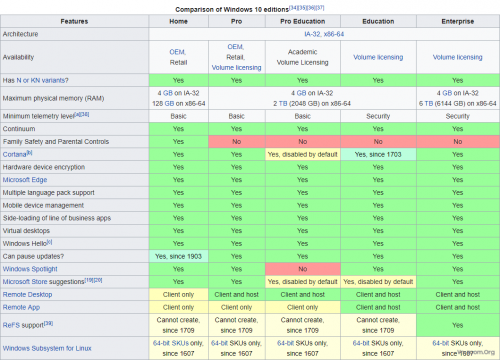Click Side-loading of line of business apps
500x360 pixels.
tap(57, 218)
